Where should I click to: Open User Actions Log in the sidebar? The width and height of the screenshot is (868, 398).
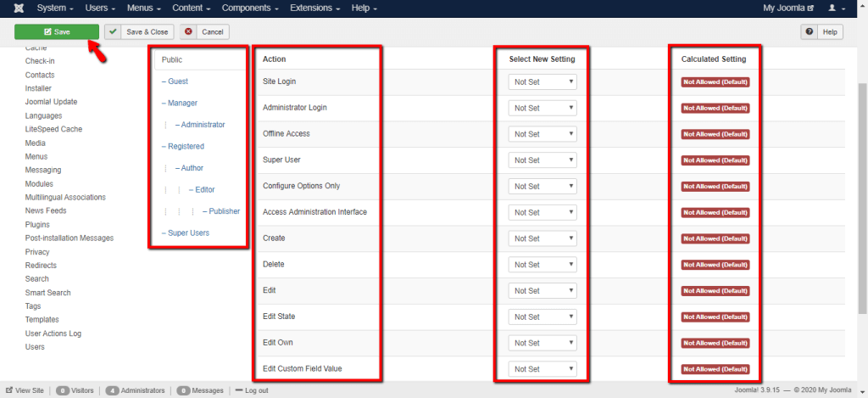click(53, 334)
